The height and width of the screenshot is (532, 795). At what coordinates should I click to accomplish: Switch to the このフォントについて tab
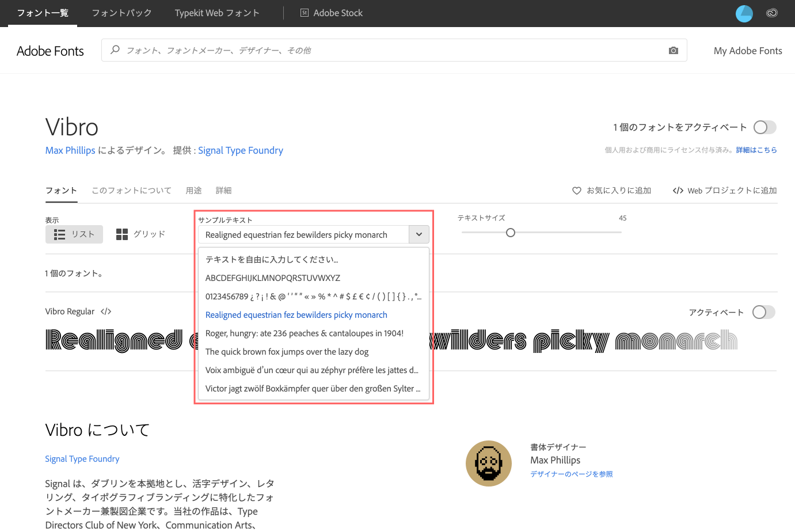[131, 191]
